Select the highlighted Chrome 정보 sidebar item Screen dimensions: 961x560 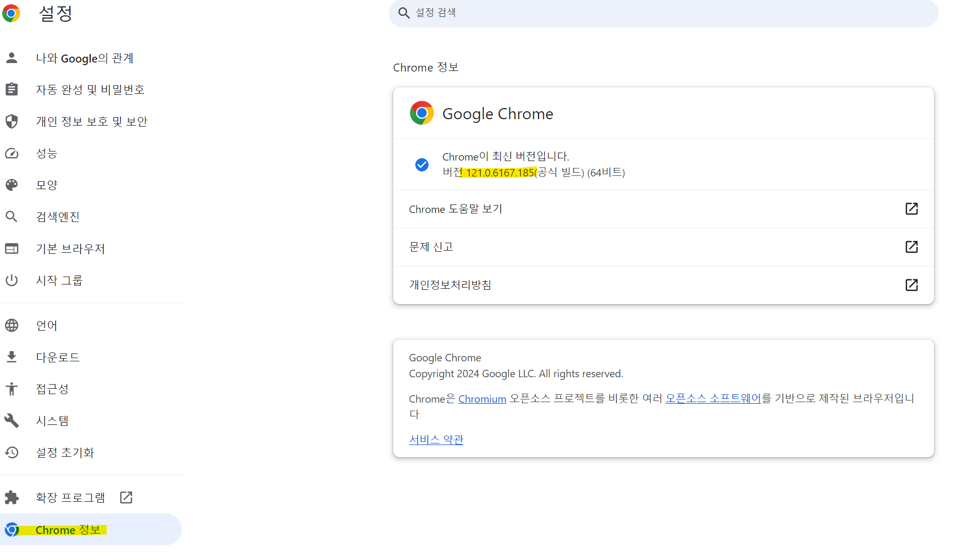point(91,529)
